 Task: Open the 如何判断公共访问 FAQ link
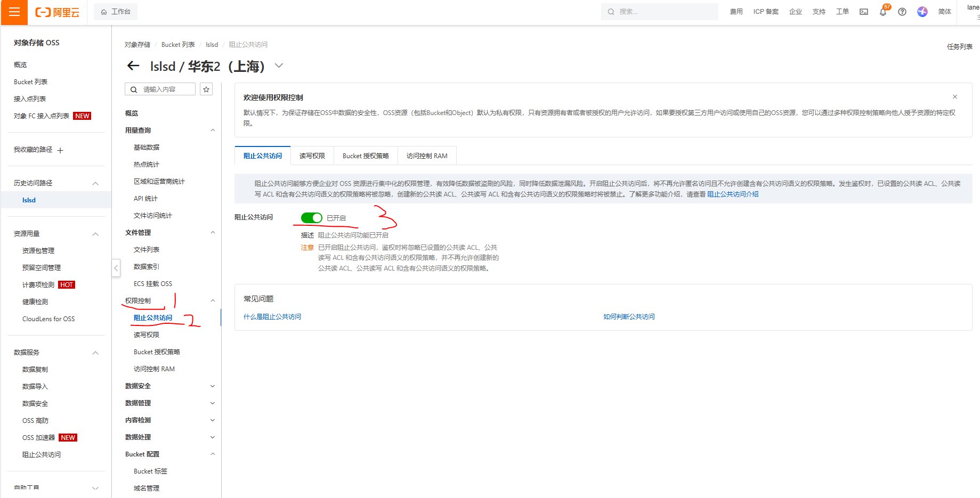point(629,317)
